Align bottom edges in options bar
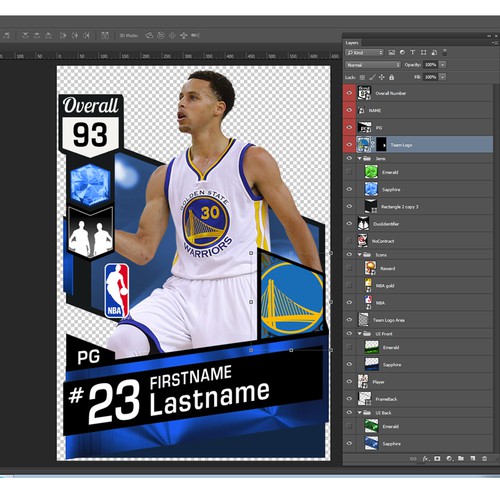500x500 pixels. click(x=48, y=35)
